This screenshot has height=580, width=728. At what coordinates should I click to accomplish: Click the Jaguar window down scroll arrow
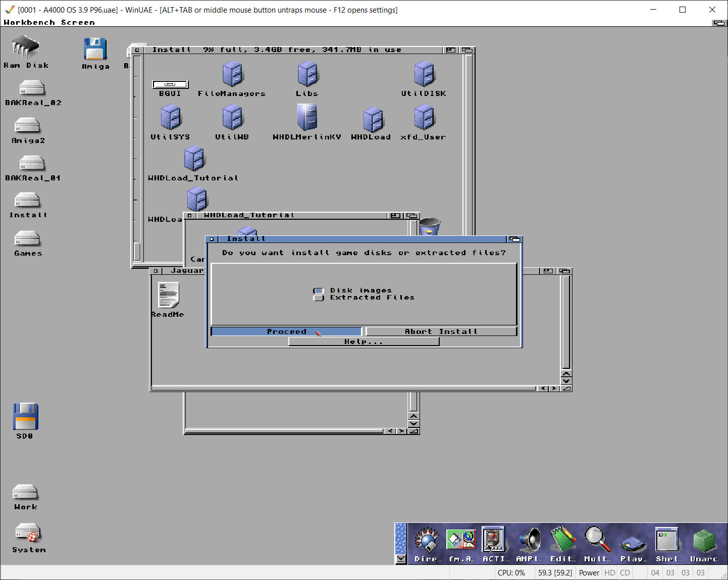[x=566, y=381]
